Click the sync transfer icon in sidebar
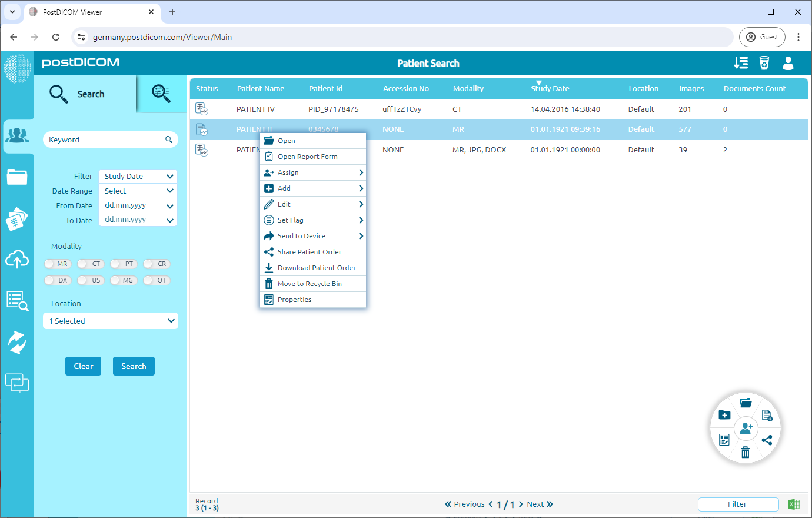Screen dimensions: 812x518 click(18, 341)
